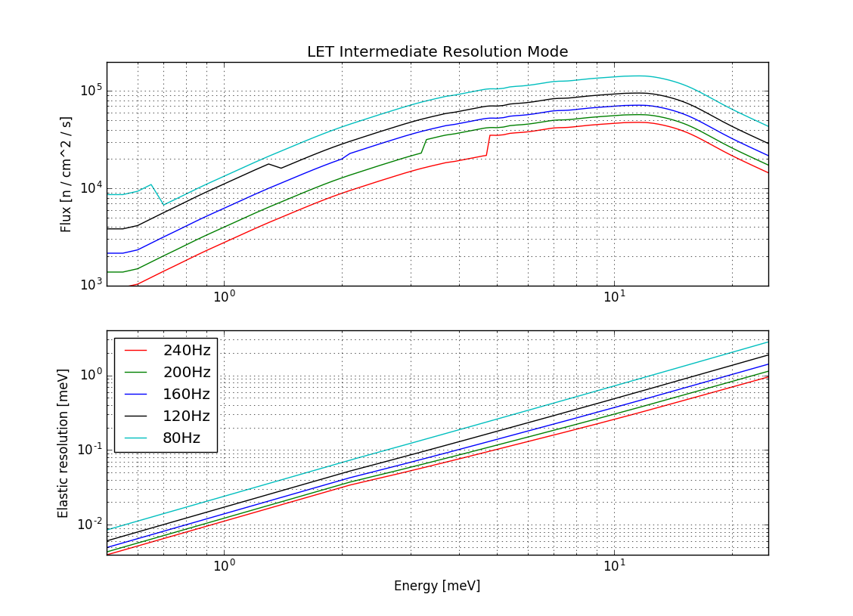
Task: Select the "160Hz" legend label
Action: click(187, 395)
